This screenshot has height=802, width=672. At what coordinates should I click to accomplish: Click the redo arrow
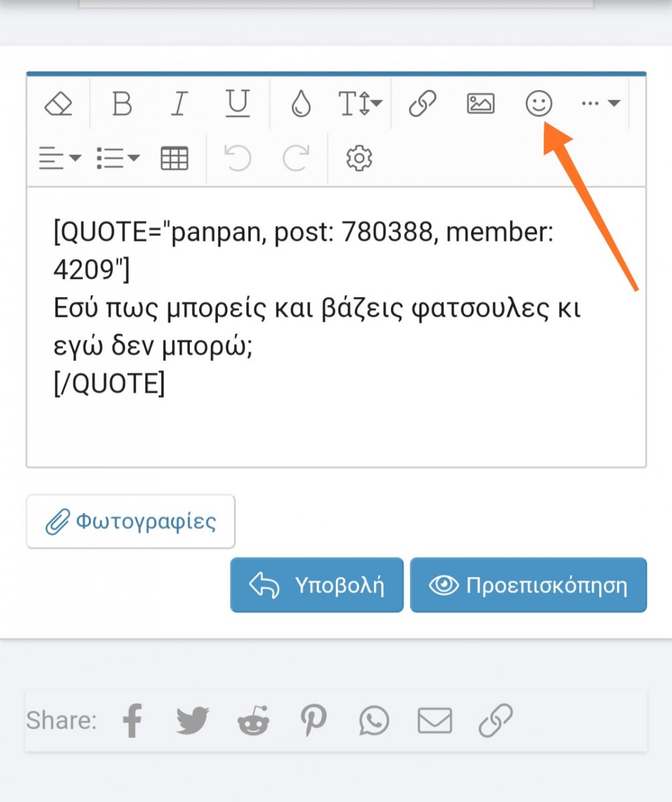click(x=296, y=158)
